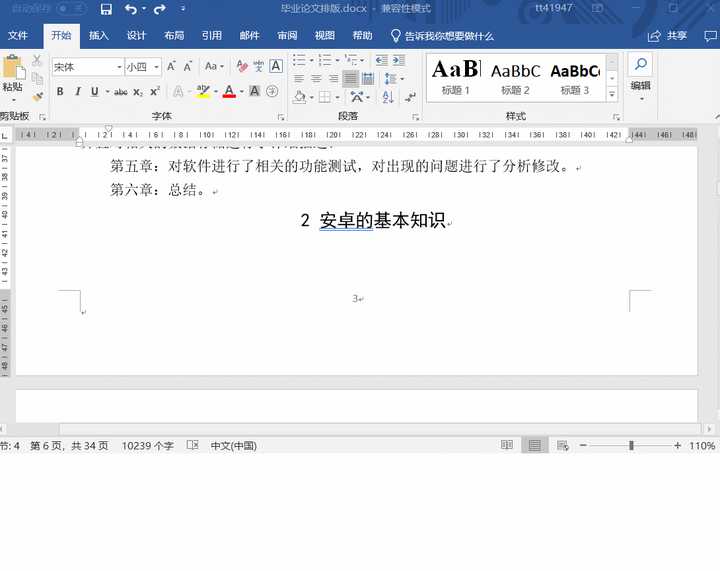
Task: Apply the 标题 2 heading style
Action: [x=515, y=77]
